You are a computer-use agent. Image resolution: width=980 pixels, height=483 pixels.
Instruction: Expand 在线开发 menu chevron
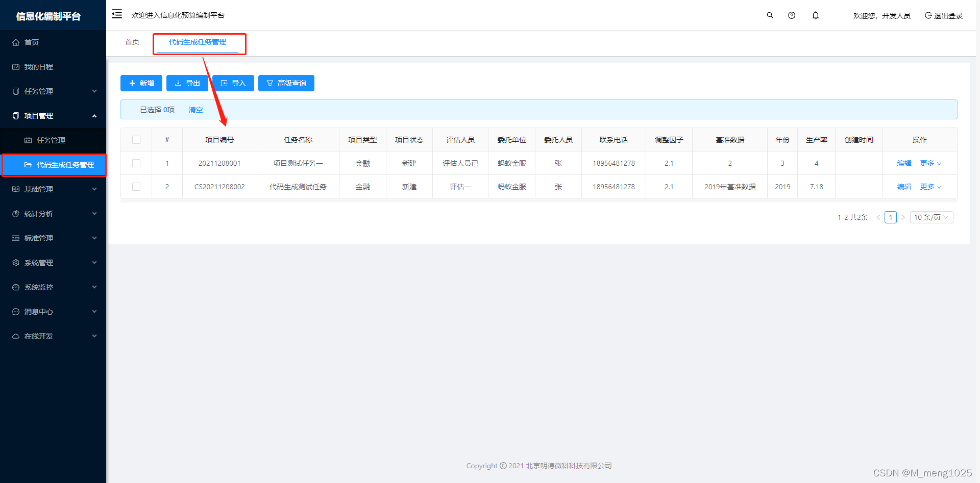(94, 336)
